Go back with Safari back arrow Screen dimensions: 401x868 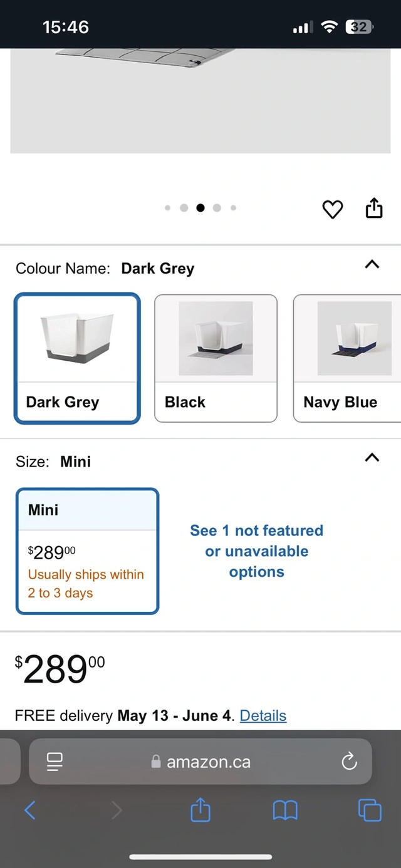30,810
